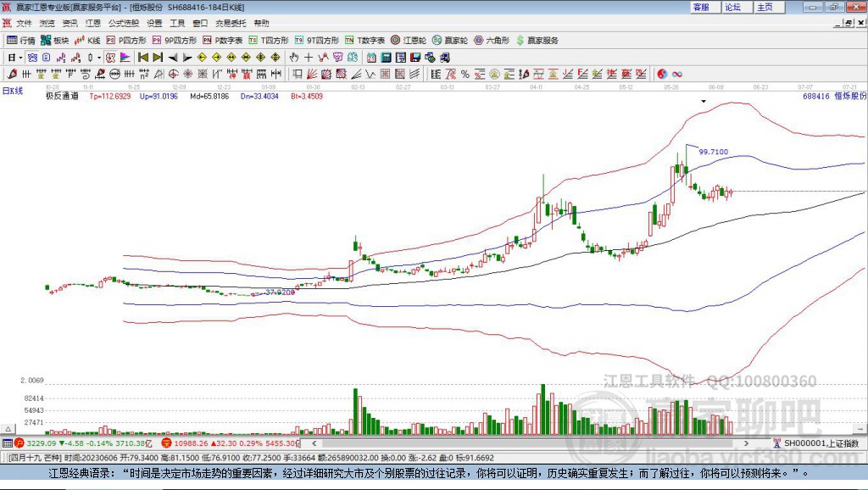Click the Md=65.8186 indicator value
Viewport: 868px width, 490px height.
click(x=209, y=96)
